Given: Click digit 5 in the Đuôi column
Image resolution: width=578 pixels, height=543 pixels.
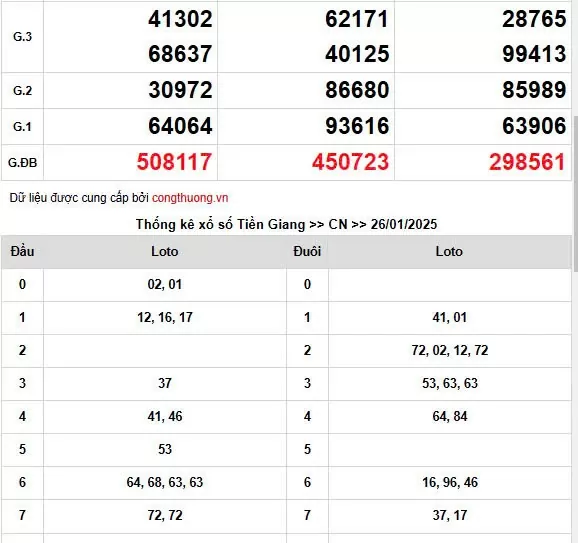Looking at the screenshot, I should [307, 449].
